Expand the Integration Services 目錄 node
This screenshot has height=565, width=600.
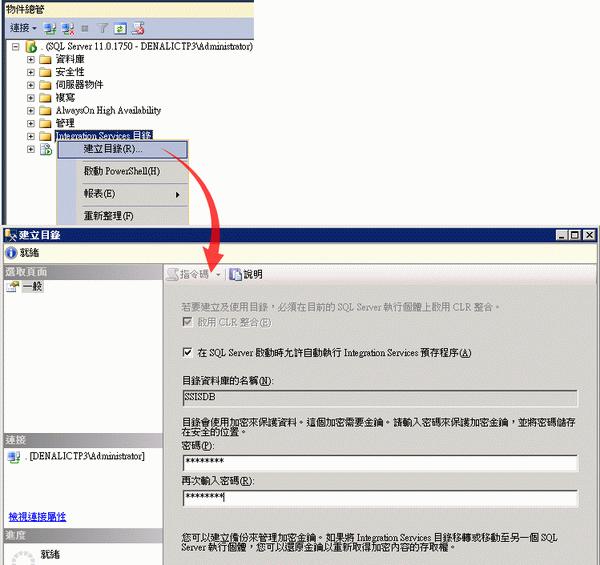pos(31,136)
